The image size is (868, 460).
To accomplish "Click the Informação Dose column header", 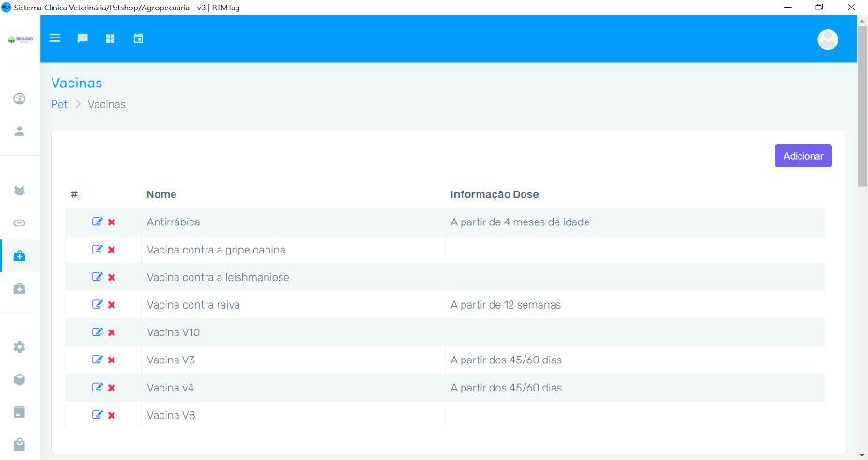I will [x=494, y=194].
